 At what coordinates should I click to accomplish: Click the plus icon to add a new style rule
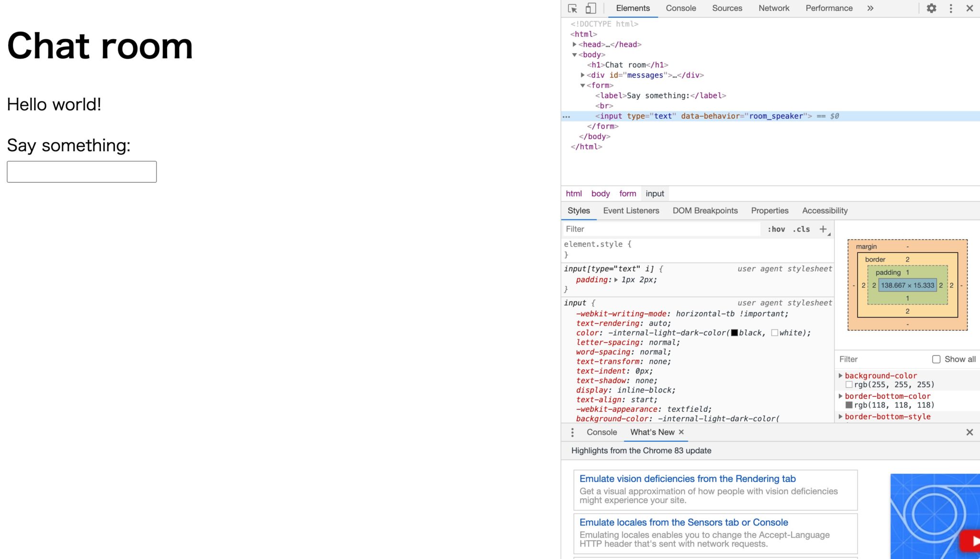coord(823,229)
